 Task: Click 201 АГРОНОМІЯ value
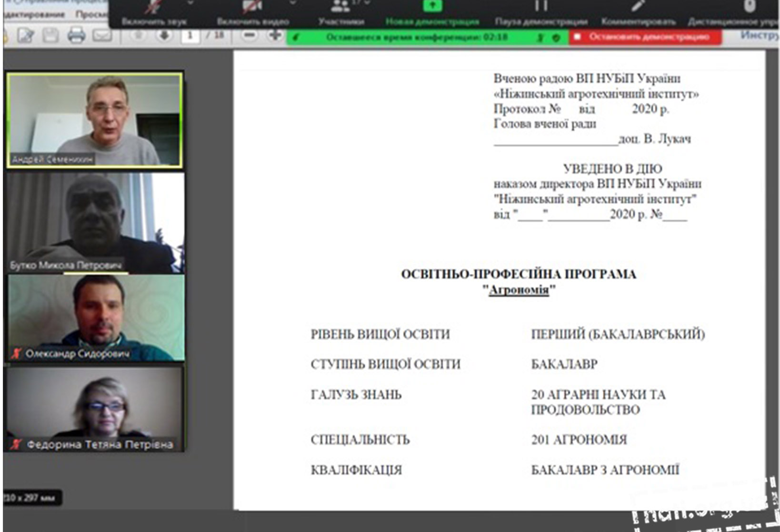pos(579,440)
